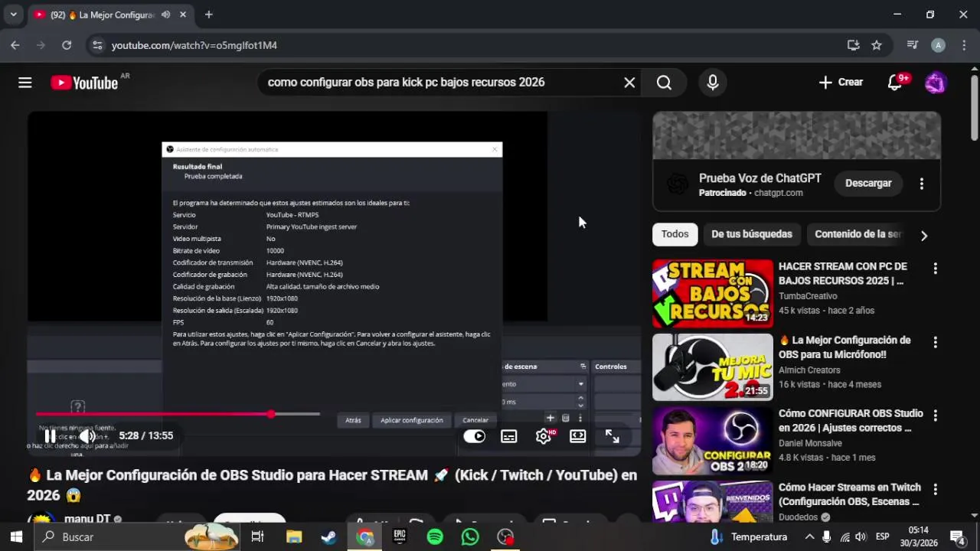Clear the search box with the X
Screen dimensions: 980x551
click(629, 83)
